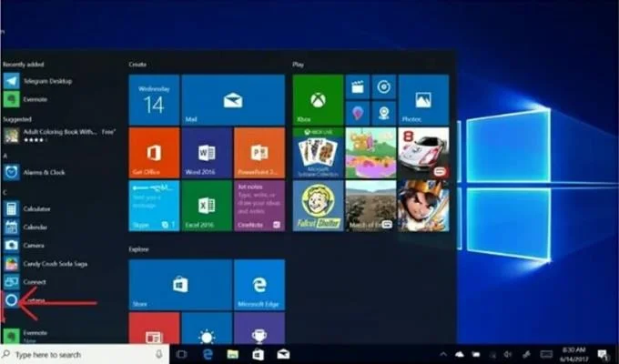Launch the March of Empires tile
The height and width of the screenshot is (364, 619).
[370, 206]
